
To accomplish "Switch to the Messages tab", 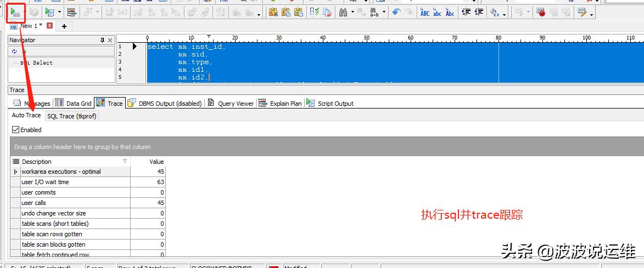I will point(32,103).
